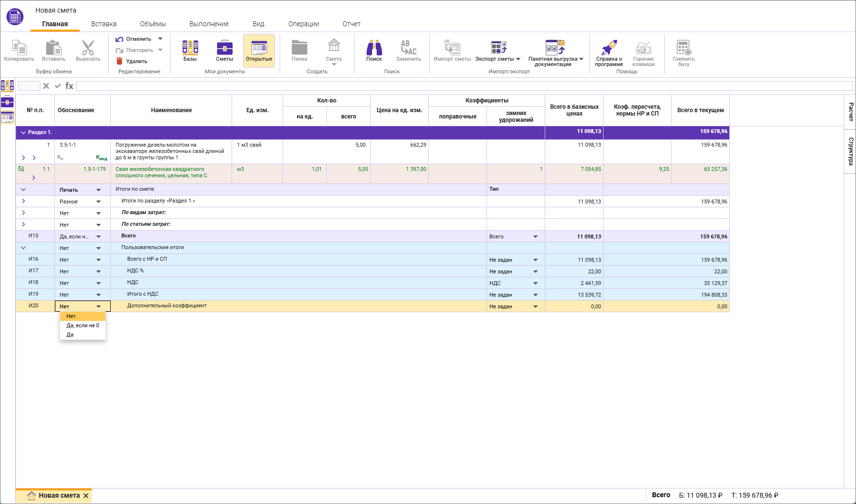Open the Операции ribbon tab

tap(303, 24)
